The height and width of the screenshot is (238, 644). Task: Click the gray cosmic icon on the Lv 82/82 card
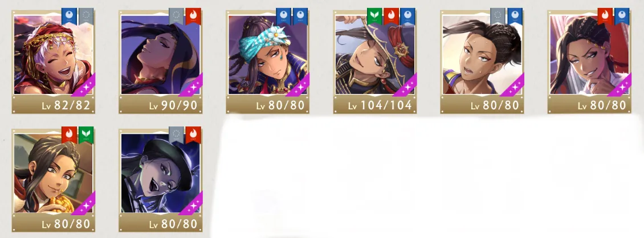86,15
